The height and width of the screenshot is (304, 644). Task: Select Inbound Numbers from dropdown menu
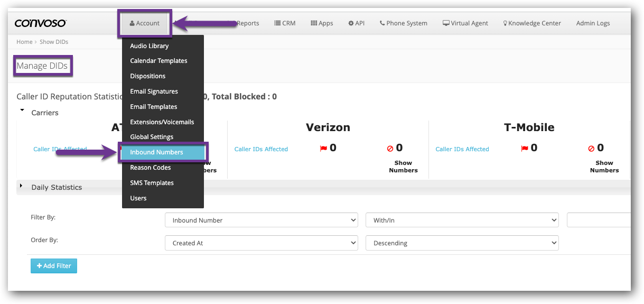pos(156,152)
